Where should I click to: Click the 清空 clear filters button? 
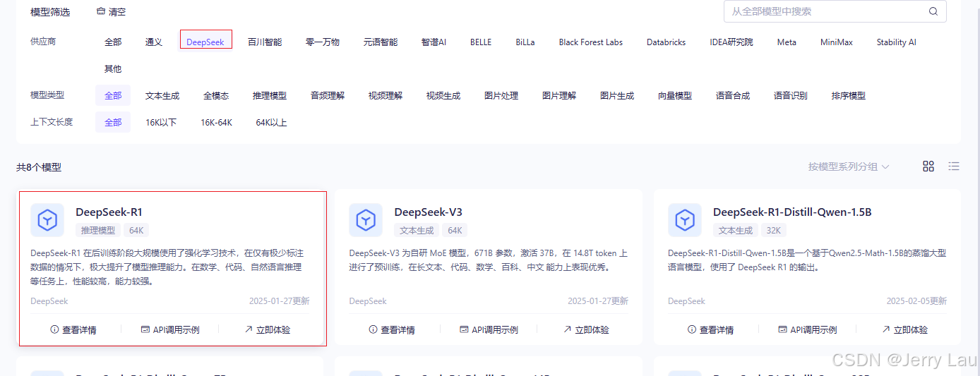click(x=112, y=12)
